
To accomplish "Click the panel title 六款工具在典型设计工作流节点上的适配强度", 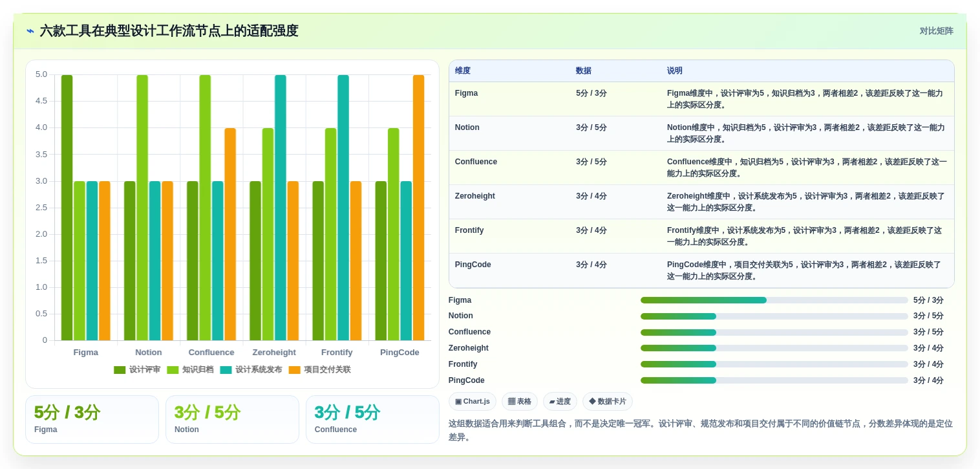I will click(x=169, y=31).
